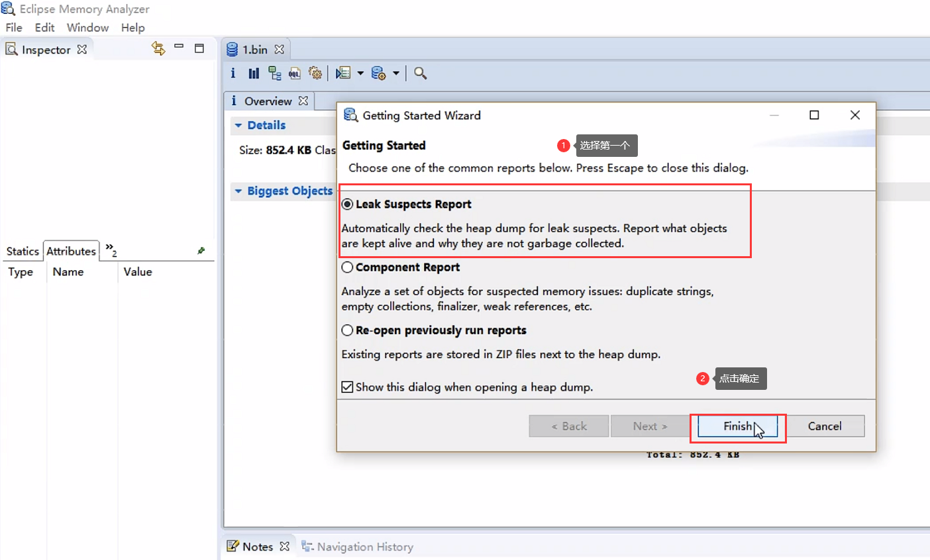Click the "Size: 852.4 KB" details text
The image size is (930, 560).
click(x=275, y=150)
